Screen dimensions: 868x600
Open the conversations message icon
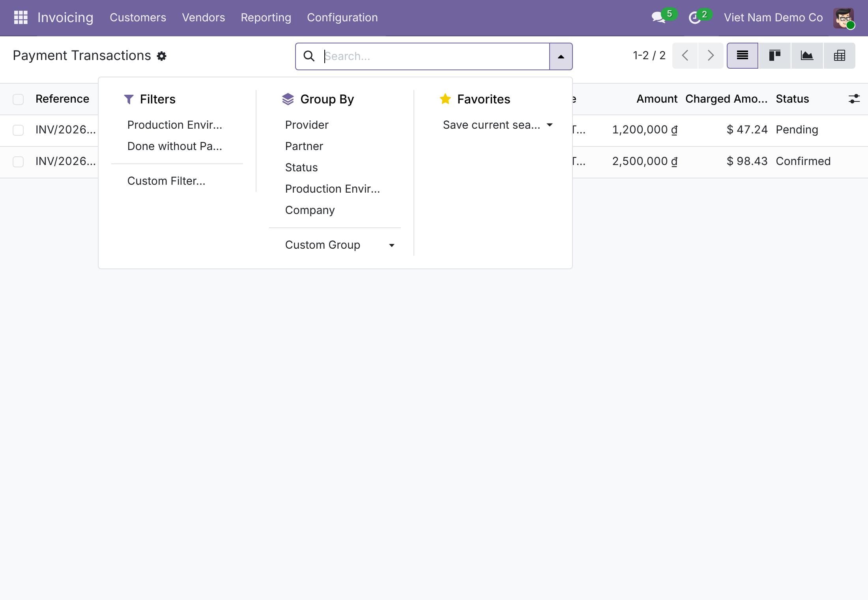coord(658,17)
